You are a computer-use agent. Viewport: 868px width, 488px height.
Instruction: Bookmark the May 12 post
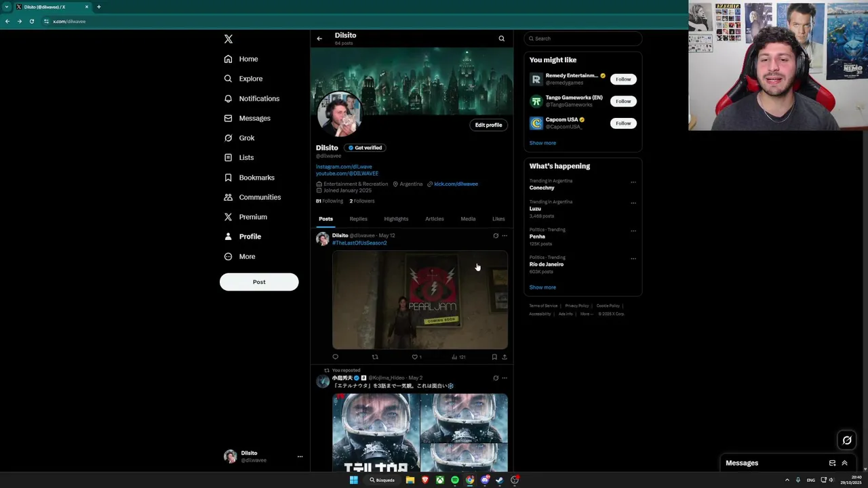coord(494,357)
